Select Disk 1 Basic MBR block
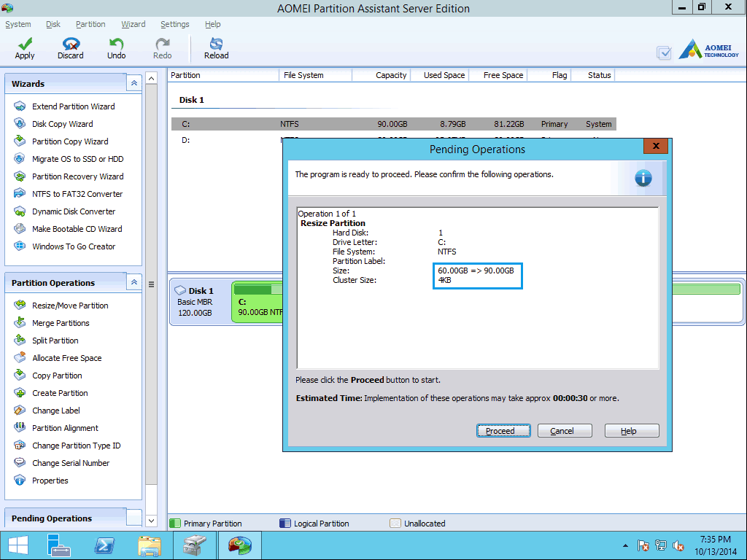 [x=200, y=302]
